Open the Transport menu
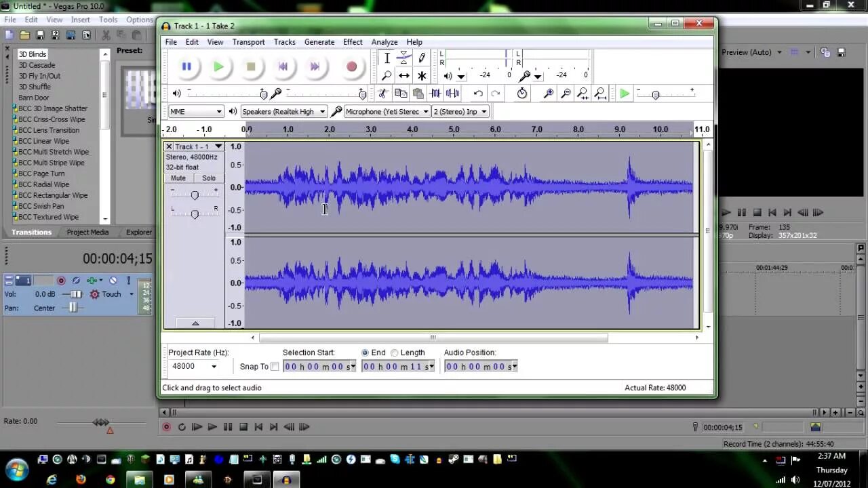 click(x=249, y=42)
